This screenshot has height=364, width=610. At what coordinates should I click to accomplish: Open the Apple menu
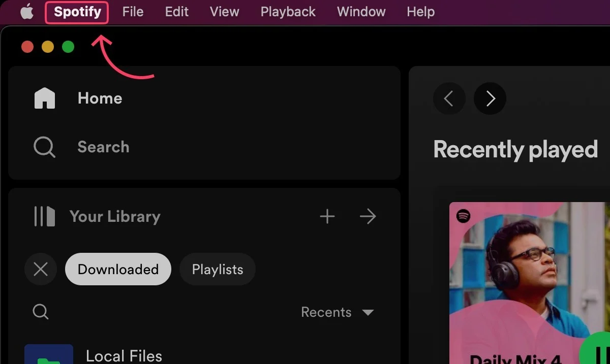click(27, 12)
